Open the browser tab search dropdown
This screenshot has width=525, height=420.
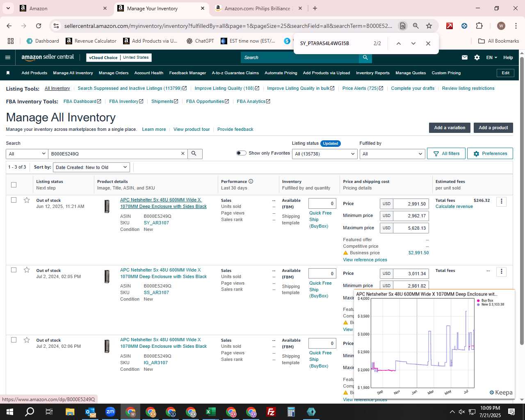coord(8,8)
